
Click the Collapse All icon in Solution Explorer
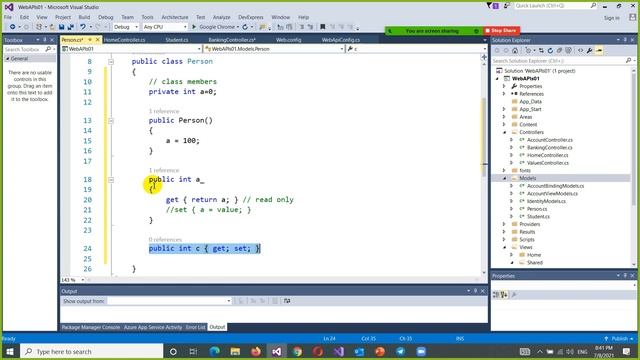559,51
